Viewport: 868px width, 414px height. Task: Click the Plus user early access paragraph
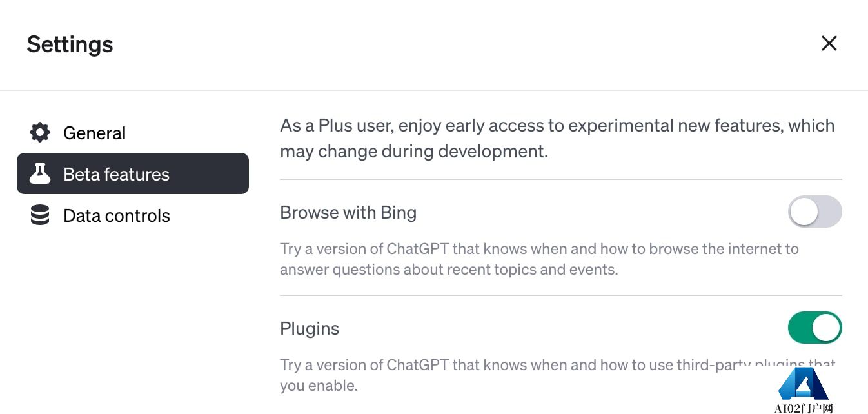point(557,138)
